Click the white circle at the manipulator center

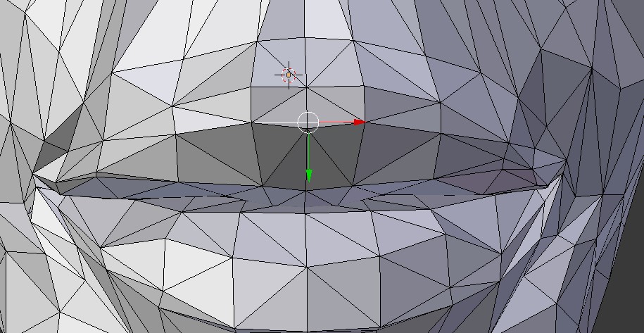[308, 122]
